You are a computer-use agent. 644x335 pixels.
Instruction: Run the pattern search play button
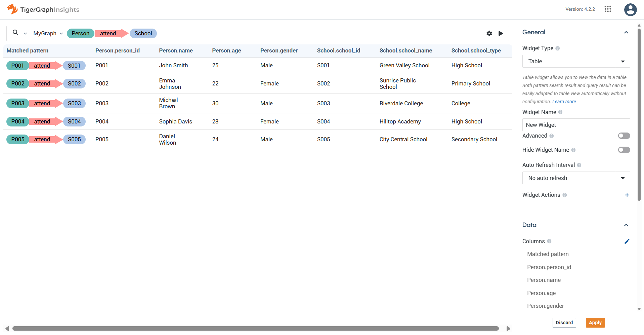[x=501, y=33]
